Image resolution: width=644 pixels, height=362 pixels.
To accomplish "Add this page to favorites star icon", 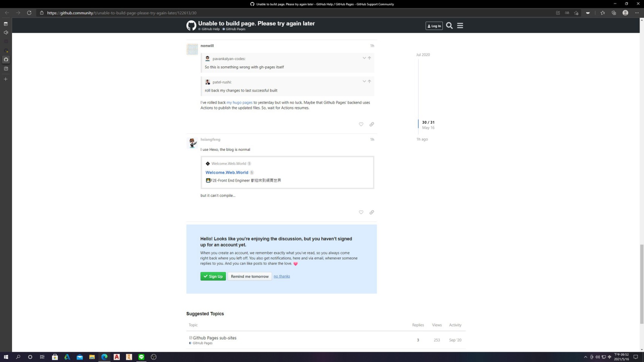I will point(576,13).
